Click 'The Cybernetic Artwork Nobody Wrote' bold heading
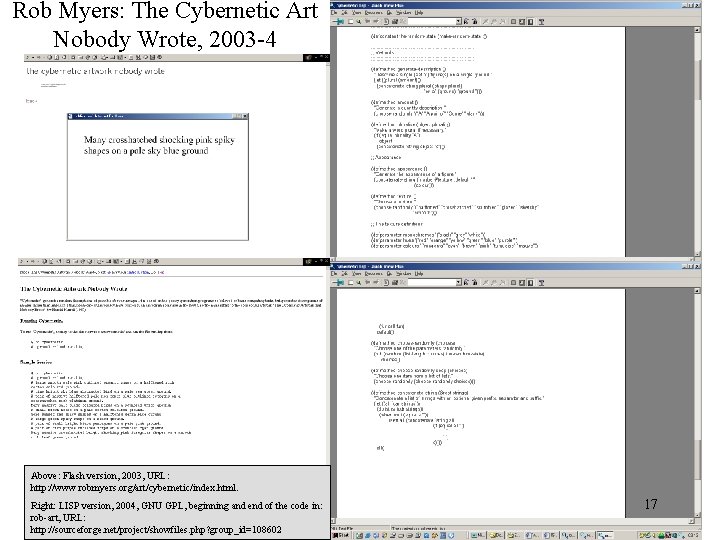 click(73, 289)
